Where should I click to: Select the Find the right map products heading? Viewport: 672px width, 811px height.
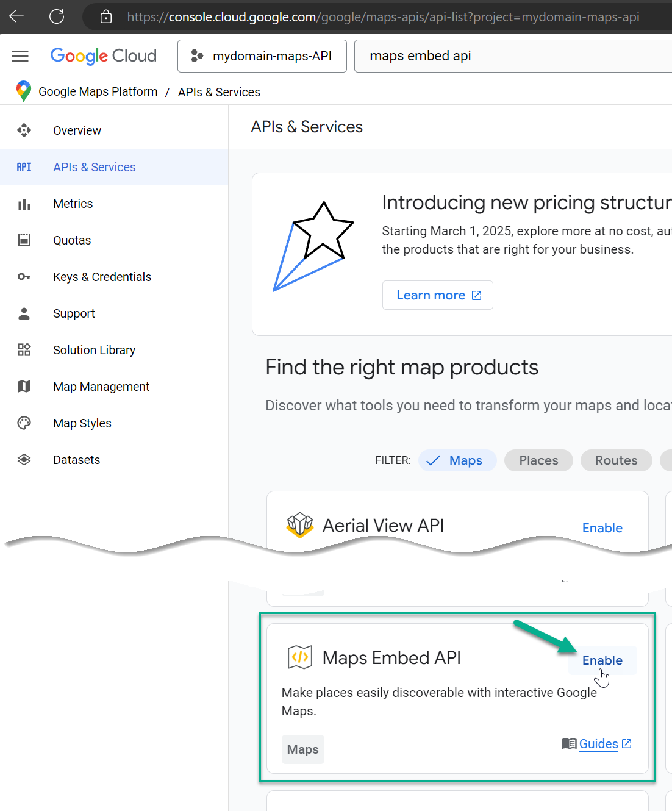tap(402, 367)
